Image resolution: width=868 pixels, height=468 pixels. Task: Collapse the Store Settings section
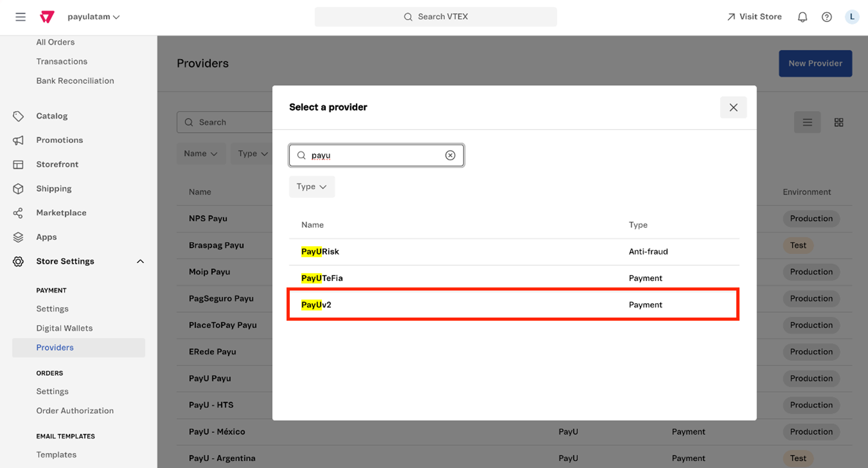point(140,262)
